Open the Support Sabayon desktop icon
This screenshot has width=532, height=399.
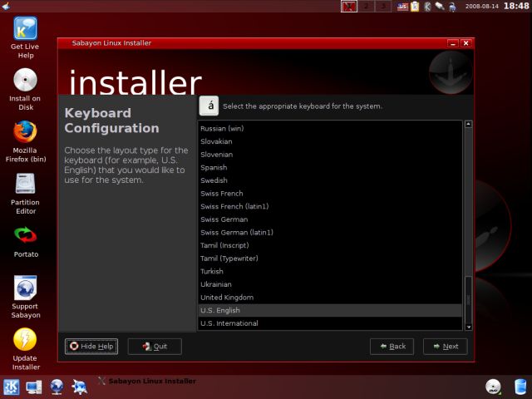point(25,288)
